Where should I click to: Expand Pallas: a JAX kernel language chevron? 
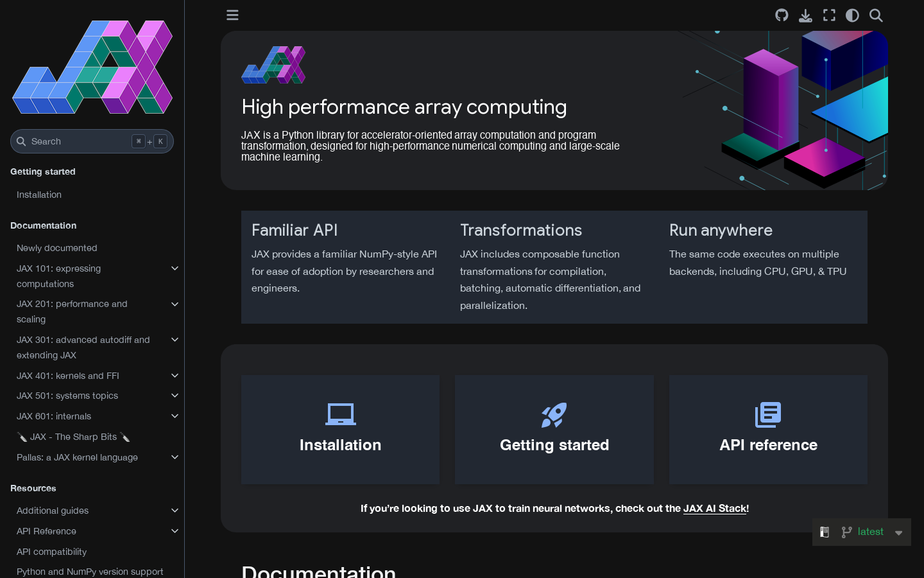[175, 457]
